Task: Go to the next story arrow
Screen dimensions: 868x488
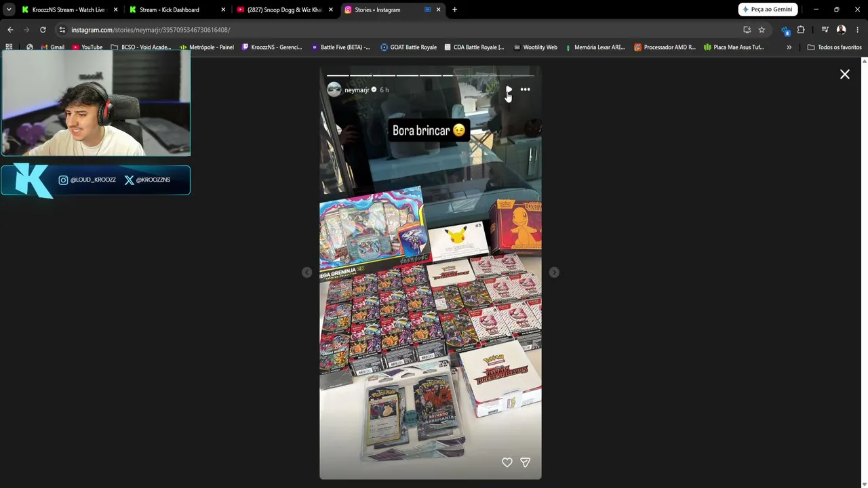Action: pos(554,272)
